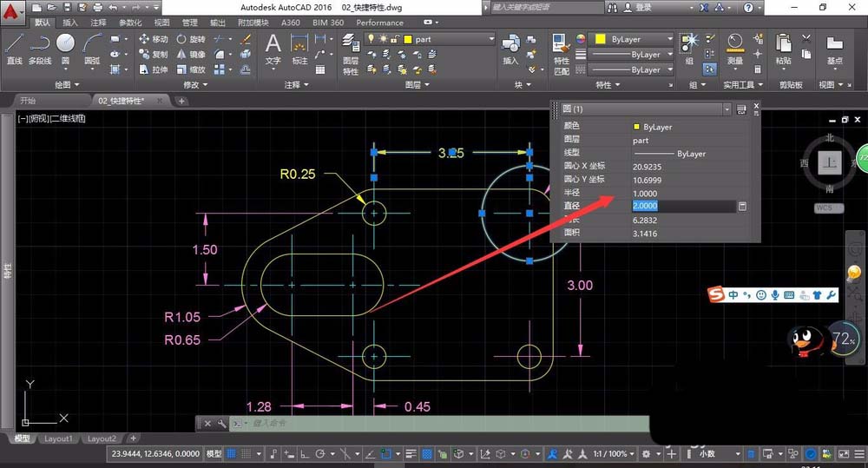
Task: Select the Dimension (标注) tool
Action: (299, 49)
